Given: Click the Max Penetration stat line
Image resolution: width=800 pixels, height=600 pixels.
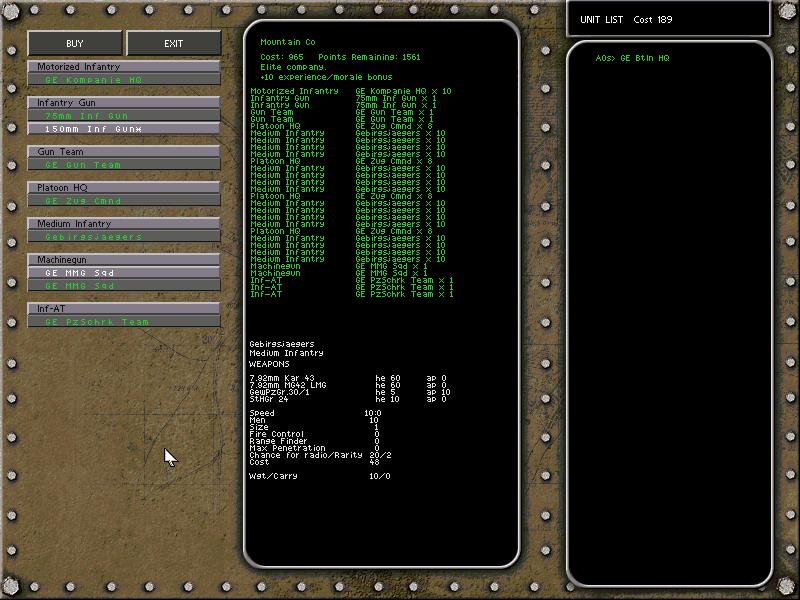Looking at the screenshot, I should (314, 448).
